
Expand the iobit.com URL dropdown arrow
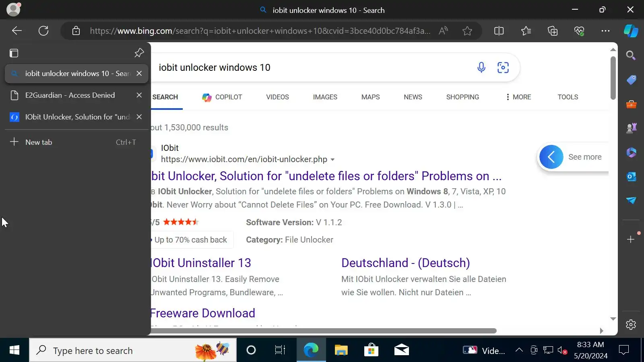click(332, 160)
